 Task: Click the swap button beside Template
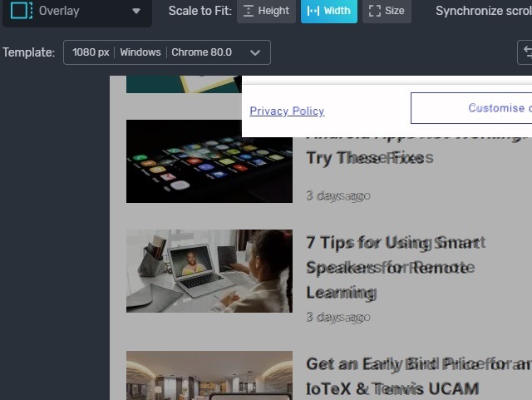(x=525, y=52)
